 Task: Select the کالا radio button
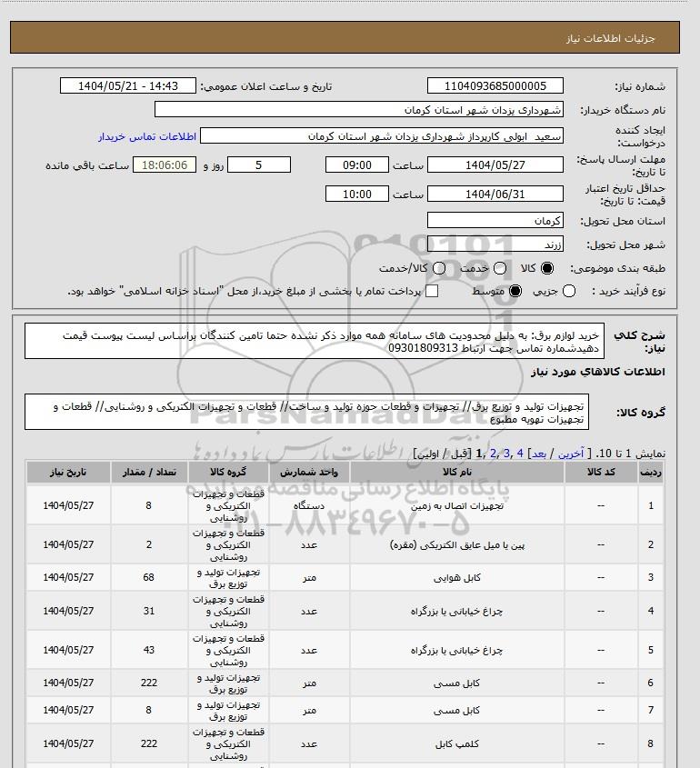[x=547, y=268]
